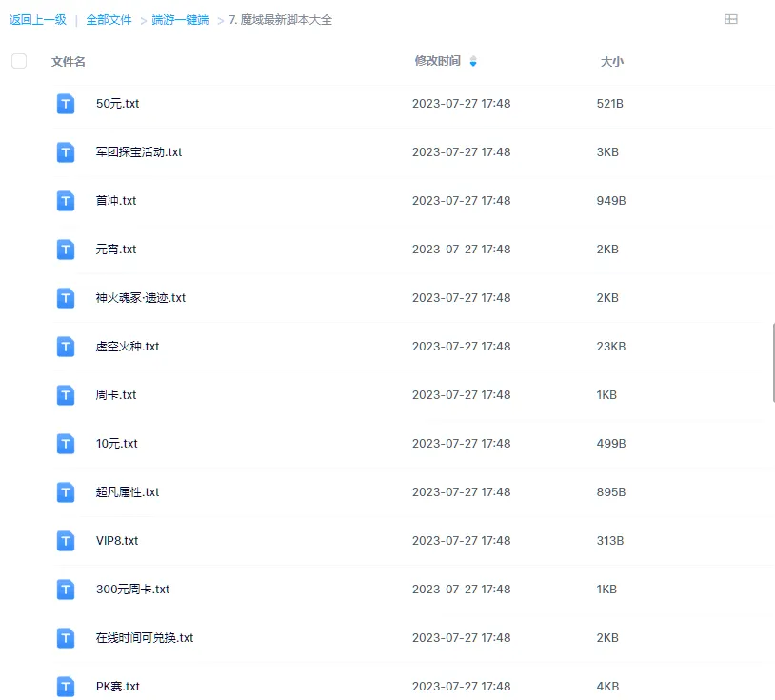This screenshot has height=700, width=775.
Task: Switch to grid view layout icon
Action: (730, 19)
